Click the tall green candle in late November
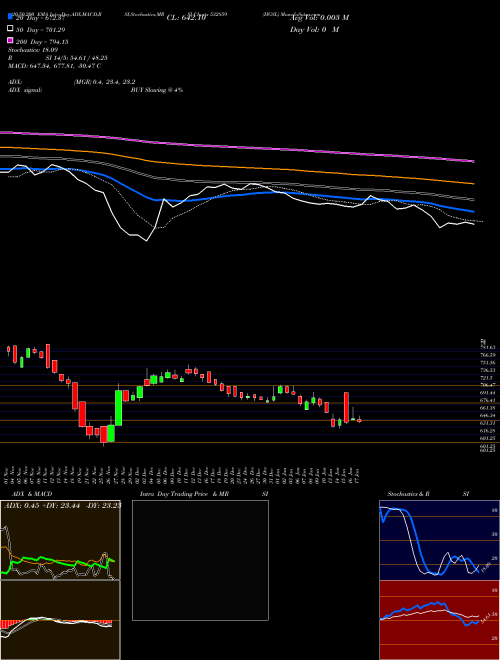The image size is (500, 660). (119, 408)
